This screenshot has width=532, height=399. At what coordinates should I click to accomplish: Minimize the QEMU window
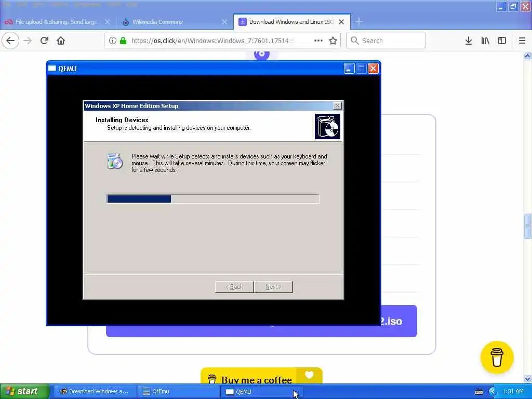coord(349,69)
